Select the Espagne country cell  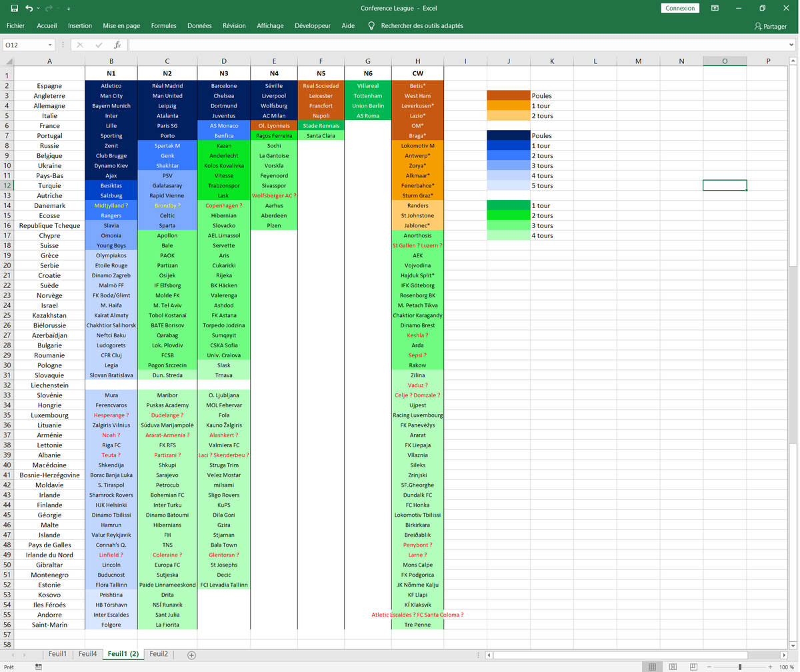(49, 85)
